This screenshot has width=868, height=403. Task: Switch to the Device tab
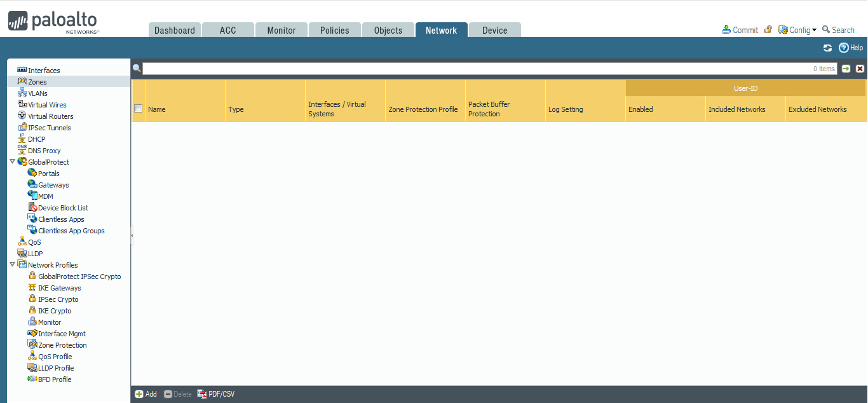point(495,30)
